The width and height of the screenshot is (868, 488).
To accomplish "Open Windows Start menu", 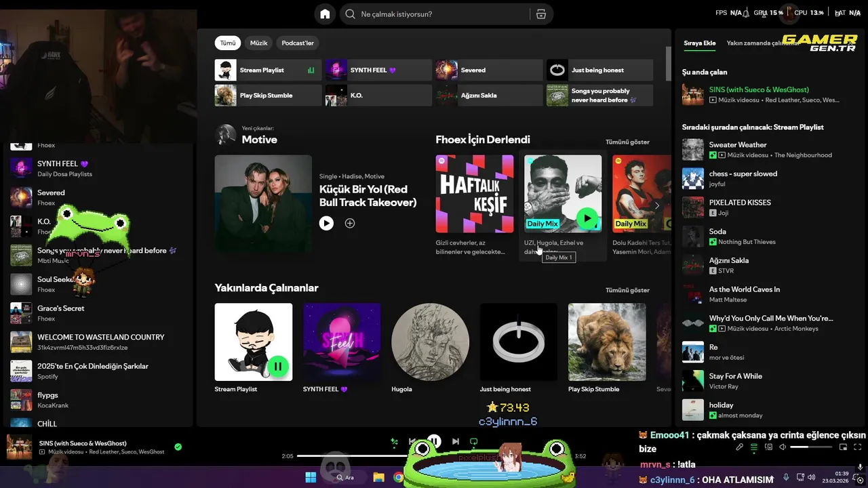I will pos(311,477).
